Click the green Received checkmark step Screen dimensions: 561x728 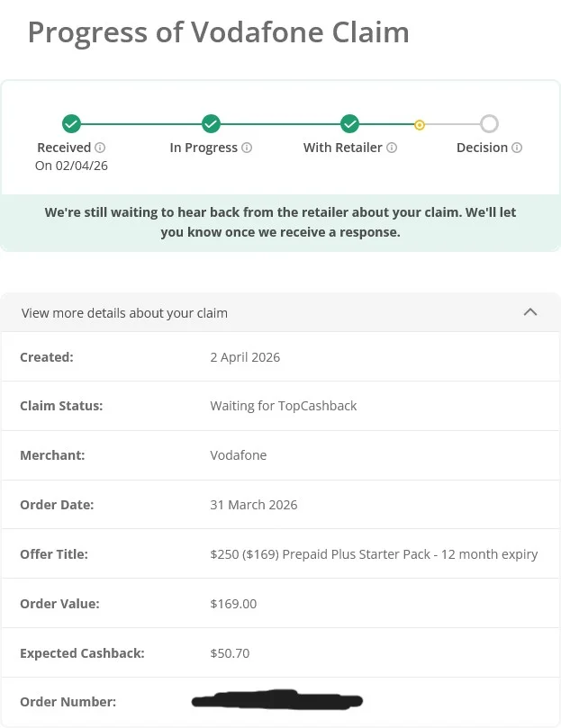click(71, 124)
